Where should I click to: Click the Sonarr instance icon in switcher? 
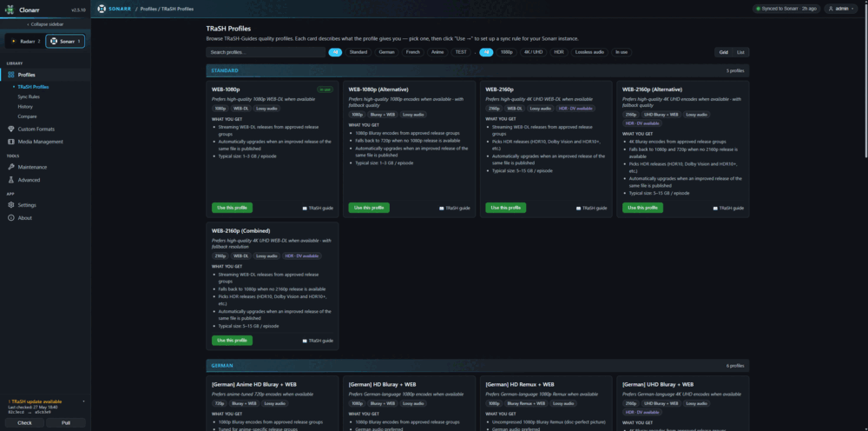click(54, 42)
